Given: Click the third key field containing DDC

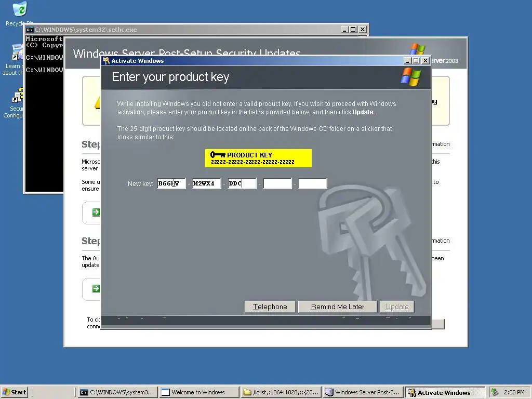Looking at the screenshot, I should point(242,183).
